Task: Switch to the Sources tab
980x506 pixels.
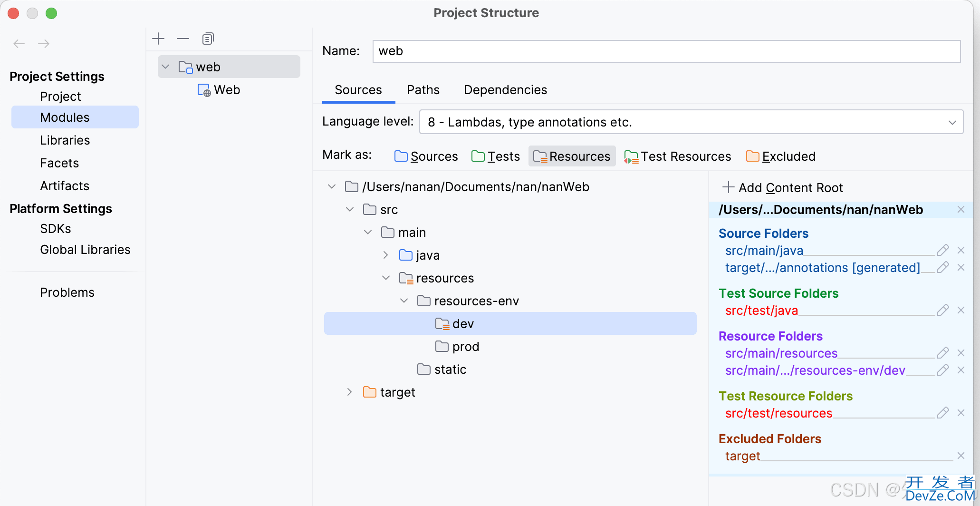Action: point(358,90)
